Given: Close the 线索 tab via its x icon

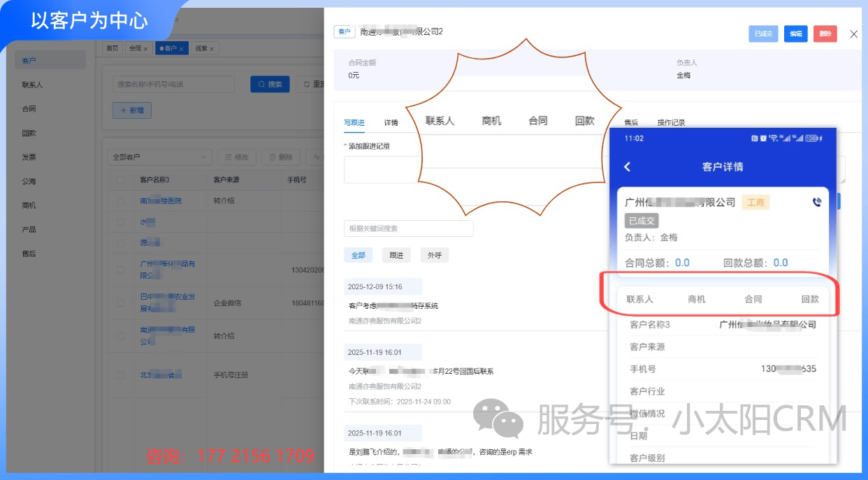Looking at the screenshot, I should 212,49.
